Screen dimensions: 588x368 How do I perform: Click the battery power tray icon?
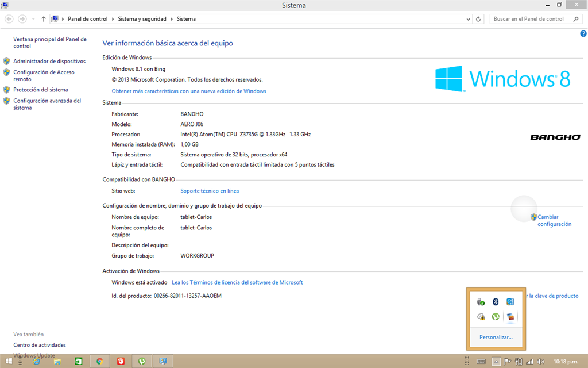pos(519,362)
